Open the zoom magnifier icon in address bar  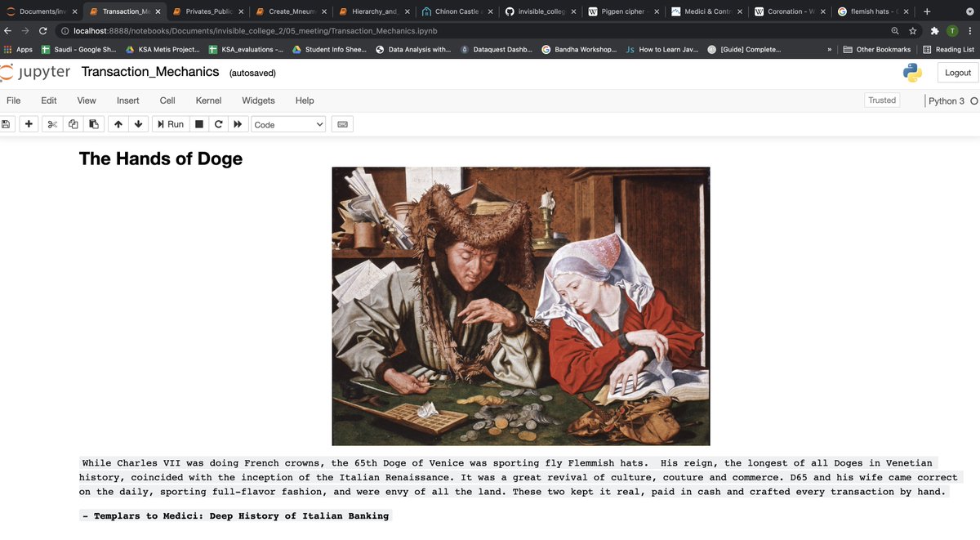click(896, 30)
